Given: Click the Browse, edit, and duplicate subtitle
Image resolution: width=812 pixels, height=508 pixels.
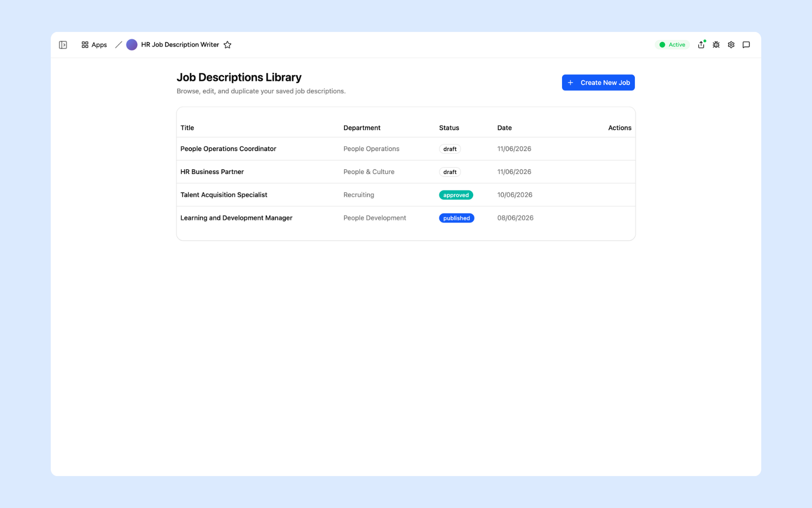Looking at the screenshot, I should (x=261, y=91).
